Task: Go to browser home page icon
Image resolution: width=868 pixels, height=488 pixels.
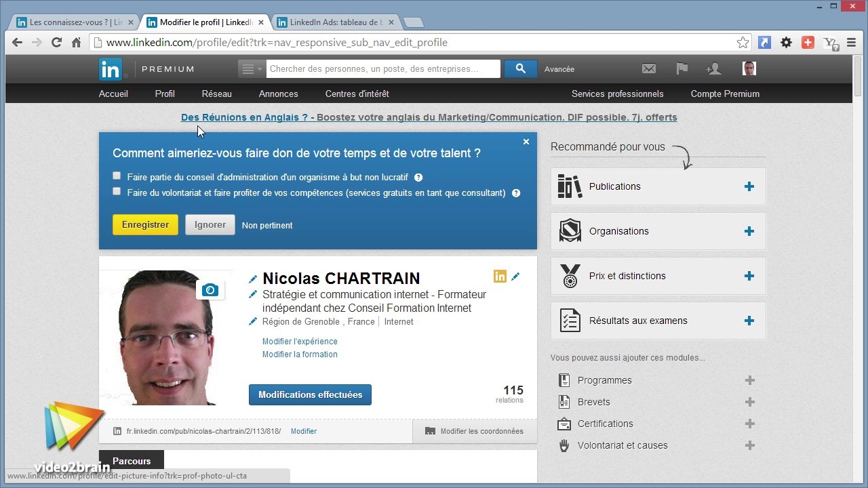Action: (76, 42)
